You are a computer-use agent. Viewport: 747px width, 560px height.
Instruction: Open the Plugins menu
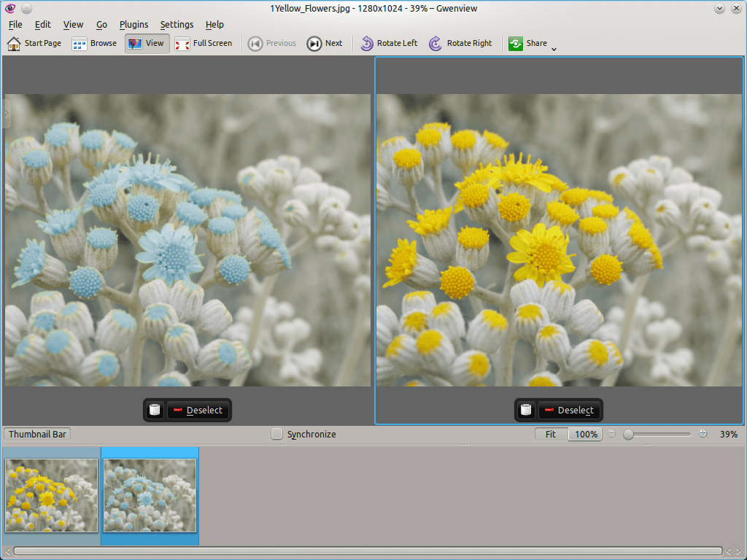point(133,25)
